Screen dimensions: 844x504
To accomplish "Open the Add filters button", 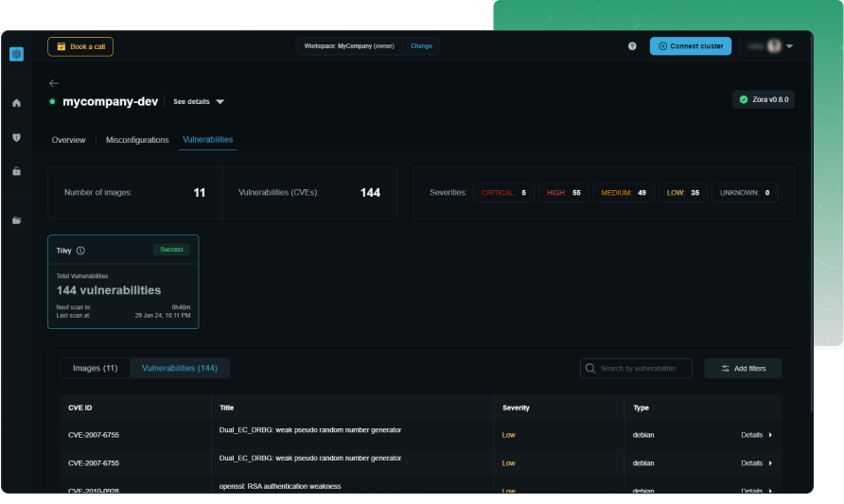I will click(743, 368).
